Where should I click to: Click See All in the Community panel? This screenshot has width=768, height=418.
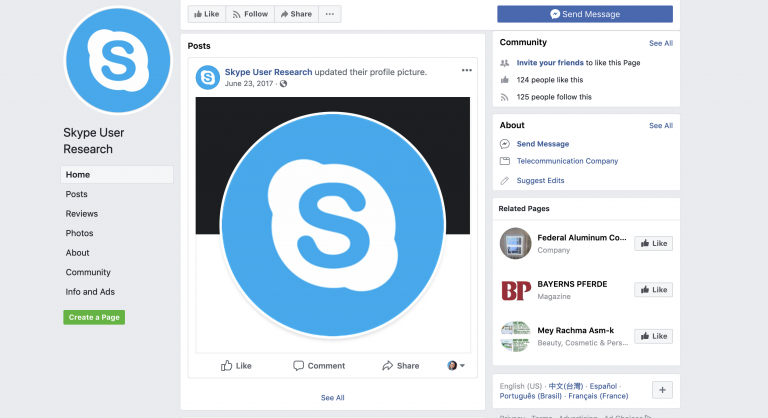click(661, 43)
